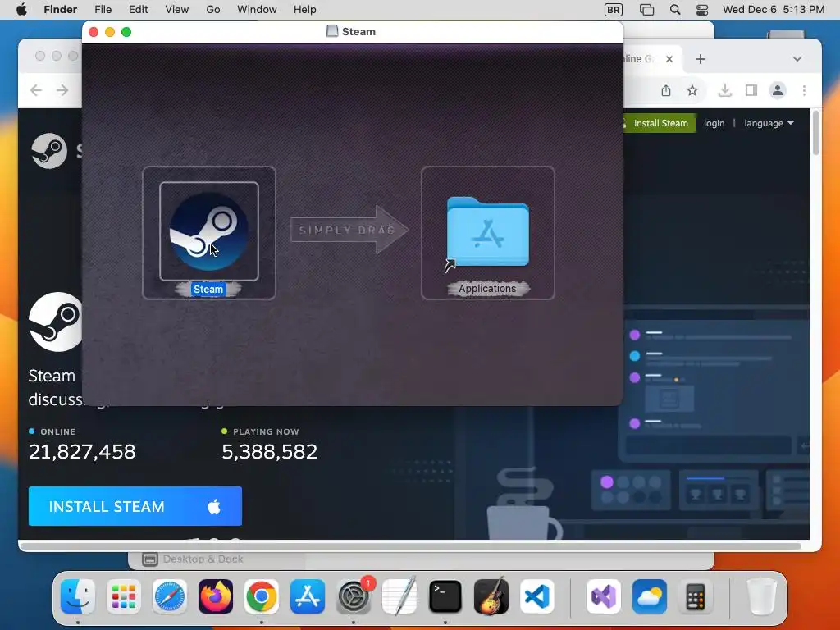Click the Applications label under folder
This screenshot has width=840, height=630.
click(x=487, y=289)
